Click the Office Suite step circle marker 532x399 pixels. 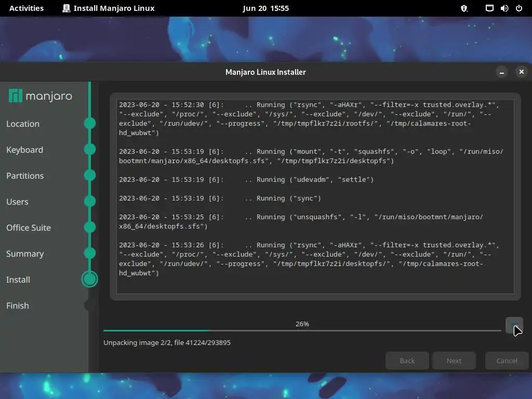(x=90, y=227)
